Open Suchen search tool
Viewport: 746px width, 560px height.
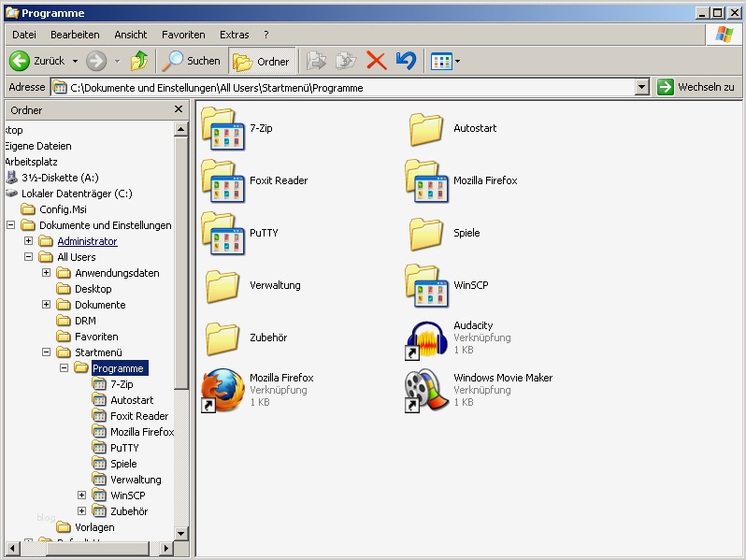[191, 61]
